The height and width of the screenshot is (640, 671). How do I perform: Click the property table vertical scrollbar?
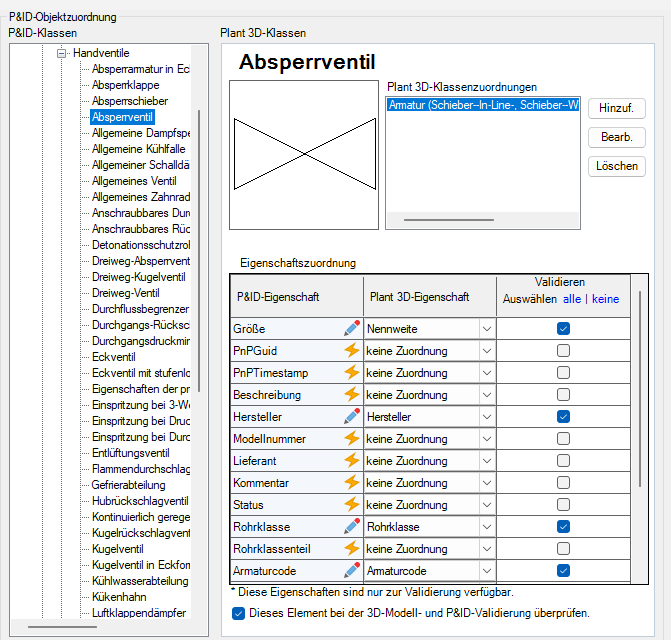coord(640,388)
